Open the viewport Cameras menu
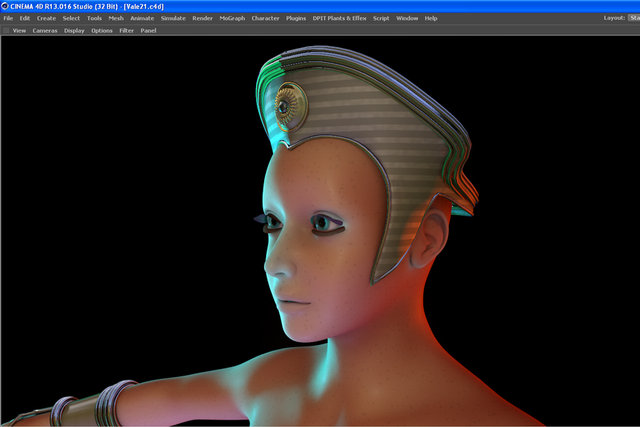 45,31
